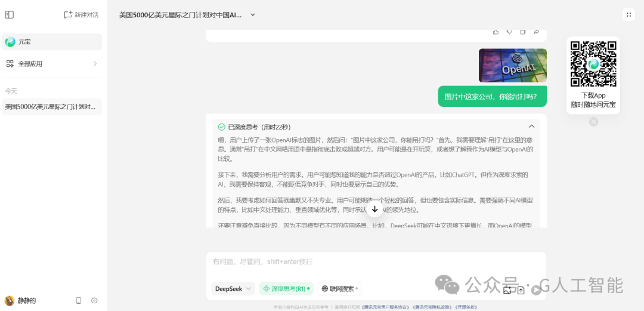
Task: Click the four-dot grid icon at top right
Action: tap(628, 15)
